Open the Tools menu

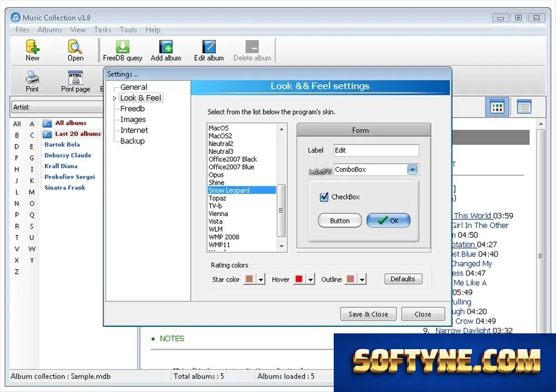pos(128,30)
